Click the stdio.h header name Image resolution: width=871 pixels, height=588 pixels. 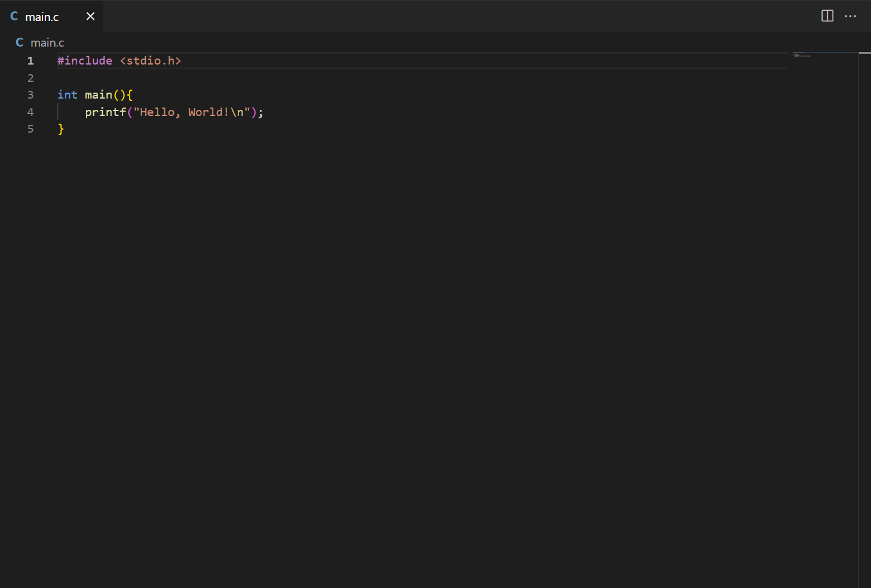(x=150, y=60)
